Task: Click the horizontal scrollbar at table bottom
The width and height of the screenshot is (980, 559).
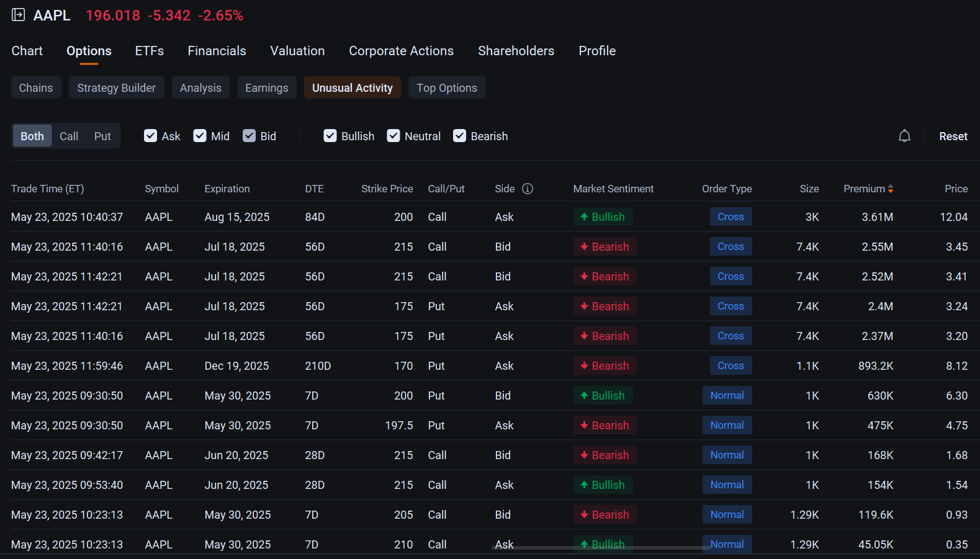Action: point(601,548)
